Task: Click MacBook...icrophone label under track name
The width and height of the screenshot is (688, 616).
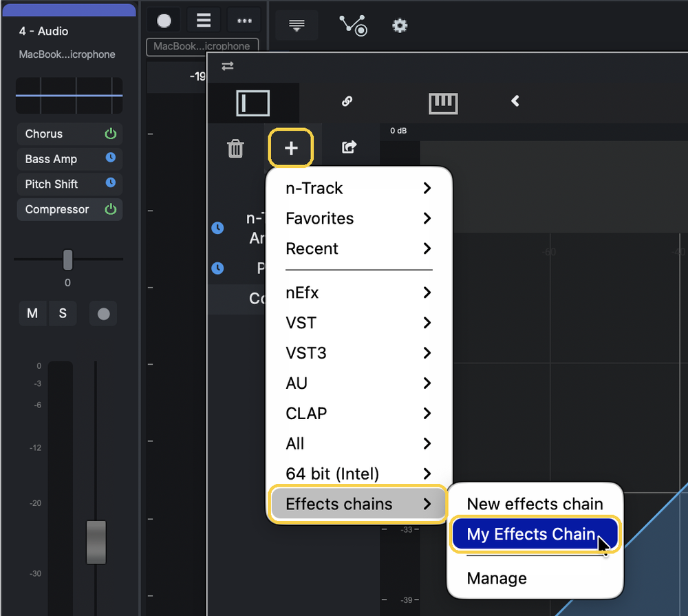Action: 67,54
